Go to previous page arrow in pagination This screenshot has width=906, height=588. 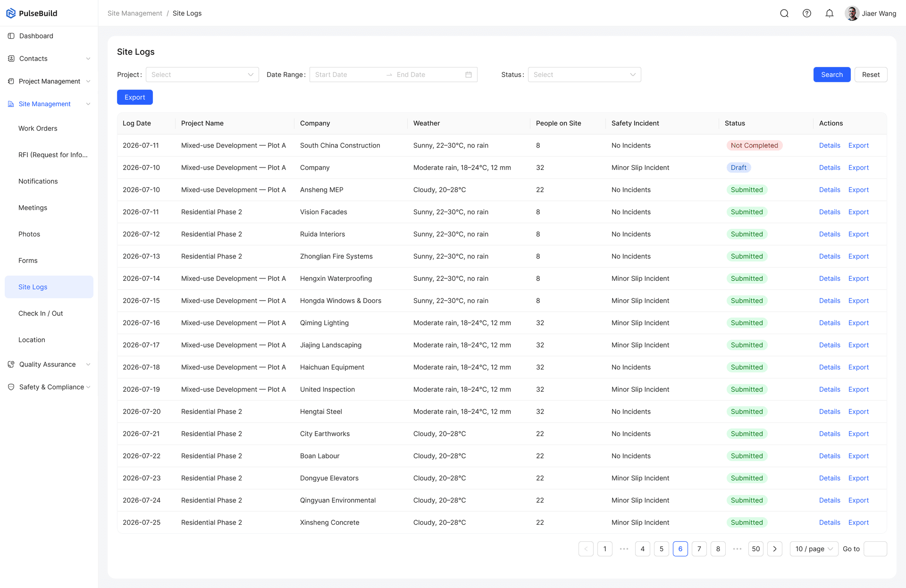coord(586,549)
